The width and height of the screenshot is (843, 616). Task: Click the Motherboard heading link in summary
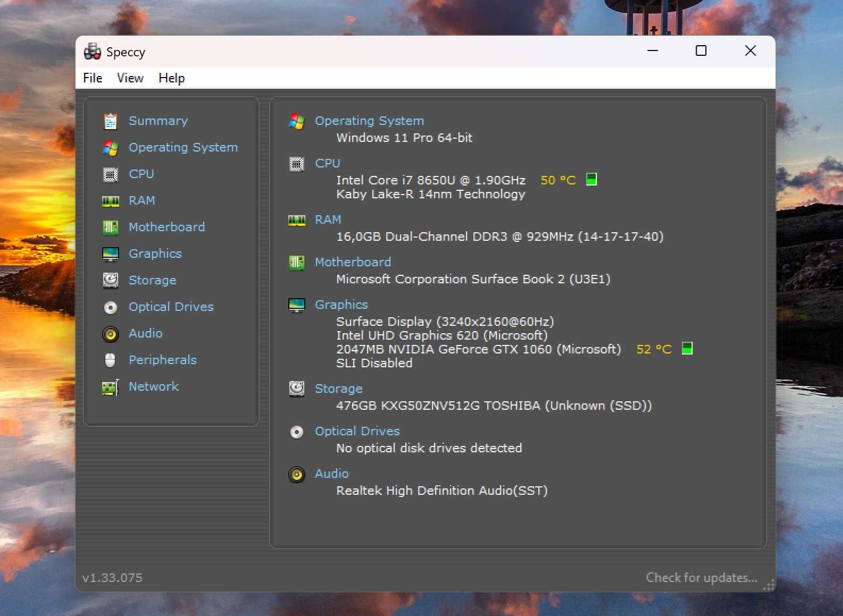point(353,263)
